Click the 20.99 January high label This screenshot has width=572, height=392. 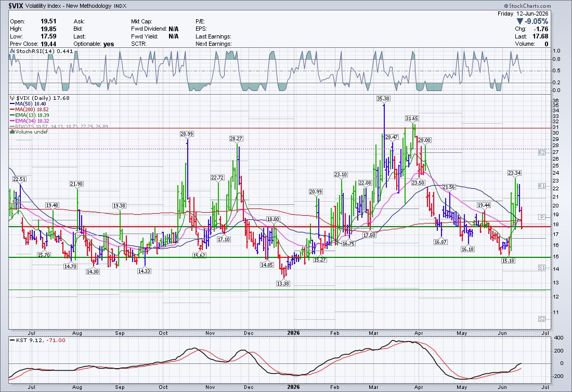316,191
